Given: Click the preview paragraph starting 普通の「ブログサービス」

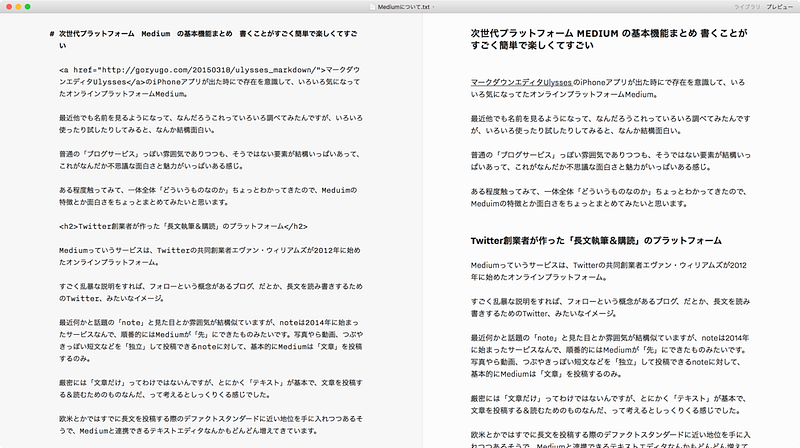Looking at the screenshot, I should click(x=610, y=161).
